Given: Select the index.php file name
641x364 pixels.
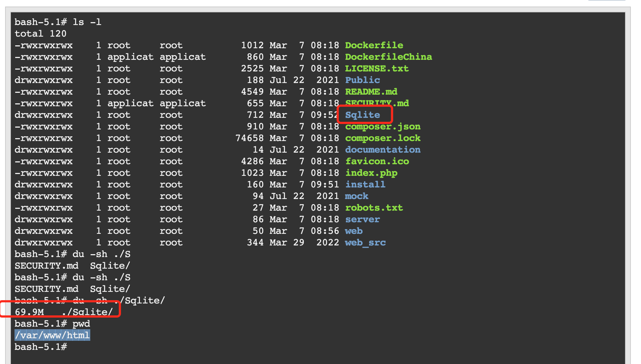Looking at the screenshot, I should coord(371,173).
